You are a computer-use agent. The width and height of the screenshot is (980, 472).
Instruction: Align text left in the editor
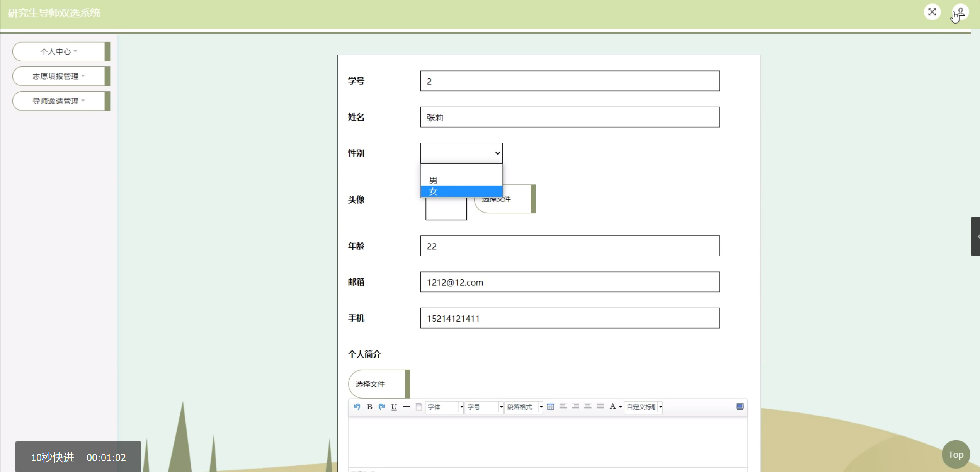563,407
